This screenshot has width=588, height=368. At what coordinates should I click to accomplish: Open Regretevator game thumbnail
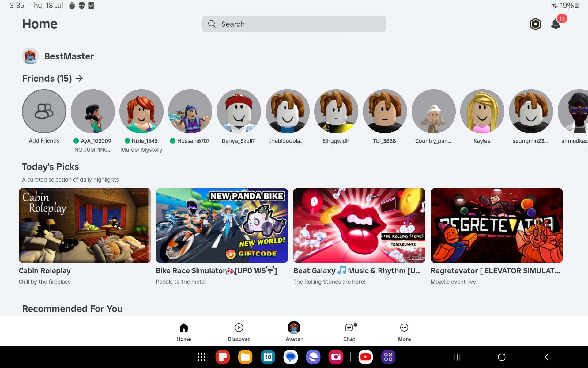coord(496,225)
